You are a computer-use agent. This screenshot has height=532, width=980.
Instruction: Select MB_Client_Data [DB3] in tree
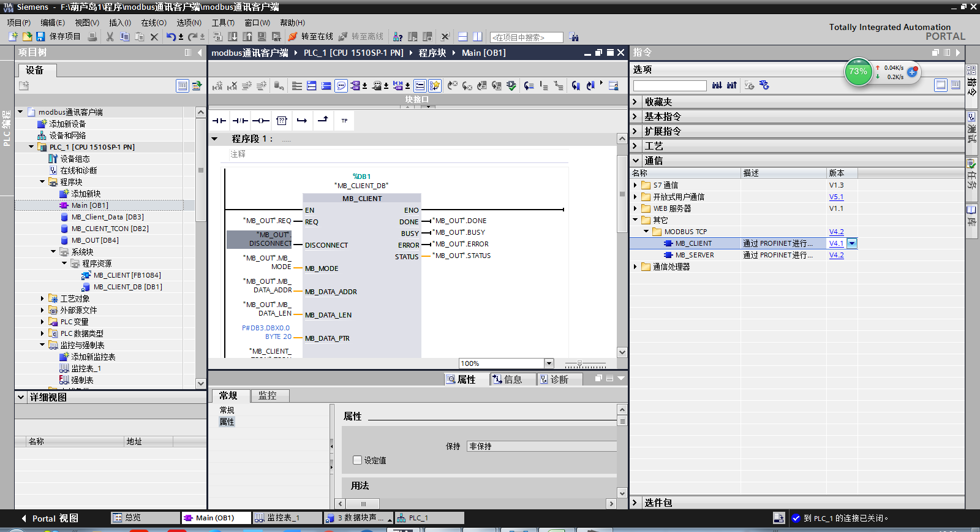point(108,217)
